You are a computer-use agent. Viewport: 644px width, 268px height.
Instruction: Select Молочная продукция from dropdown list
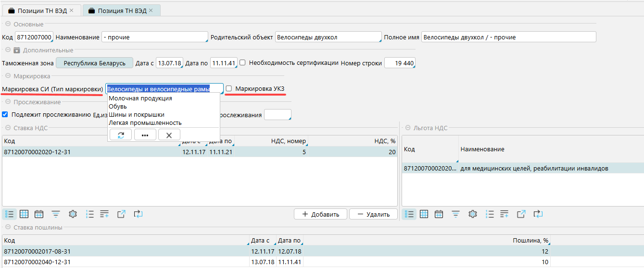[x=140, y=98]
